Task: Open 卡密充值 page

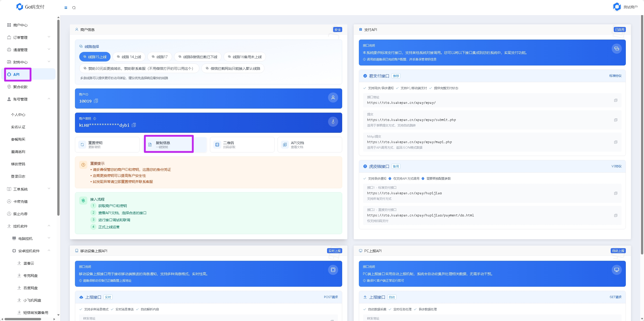Action: coord(29,201)
